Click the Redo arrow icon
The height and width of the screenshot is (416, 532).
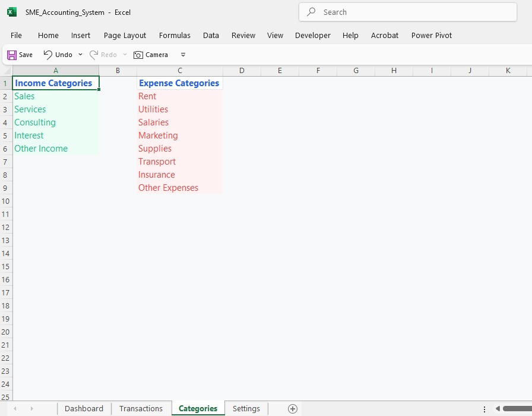pyautogui.click(x=94, y=55)
